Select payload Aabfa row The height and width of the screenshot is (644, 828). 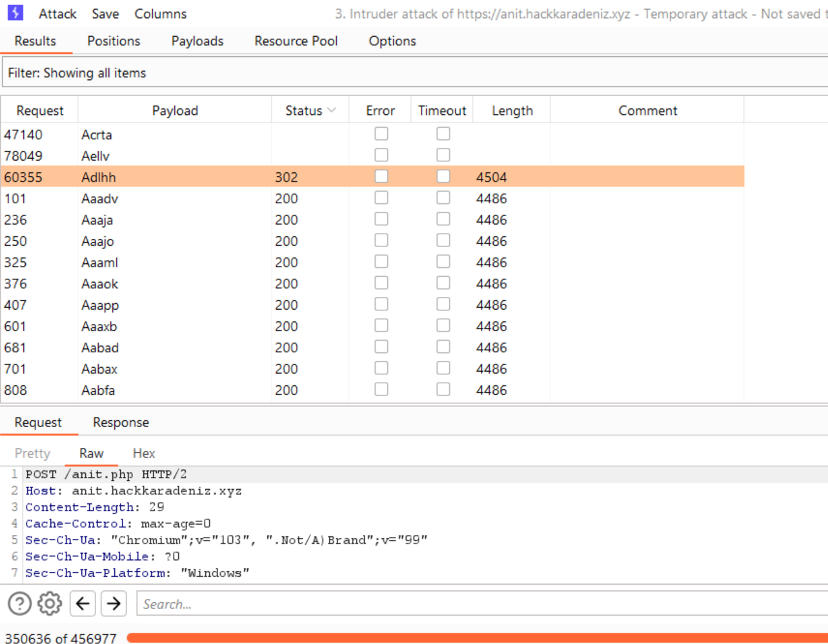[372, 390]
